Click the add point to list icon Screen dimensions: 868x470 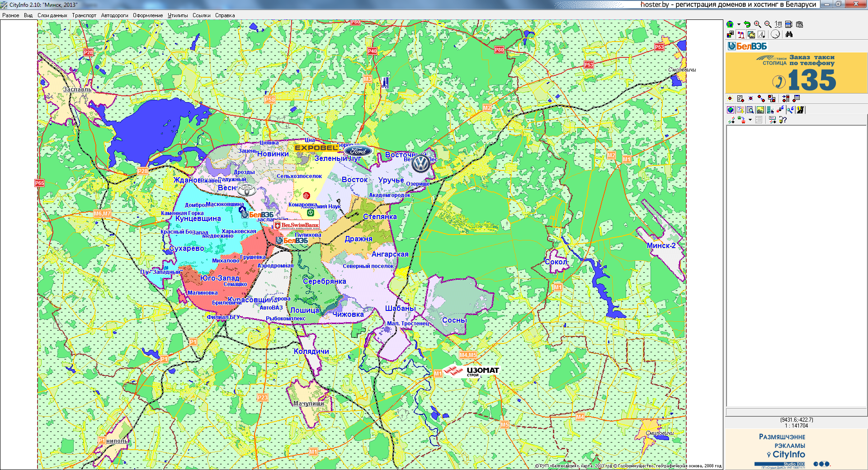[x=786, y=99]
